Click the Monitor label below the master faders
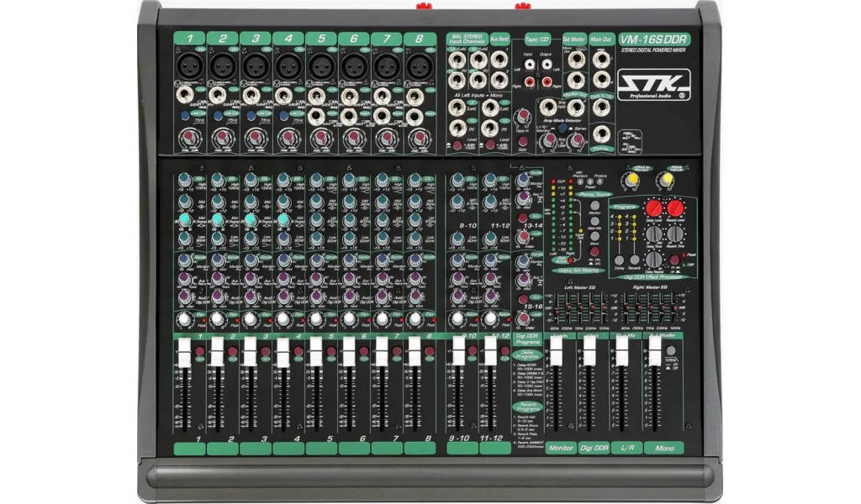This screenshot has width=861, height=504. pyautogui.click(x=560, y=448)
